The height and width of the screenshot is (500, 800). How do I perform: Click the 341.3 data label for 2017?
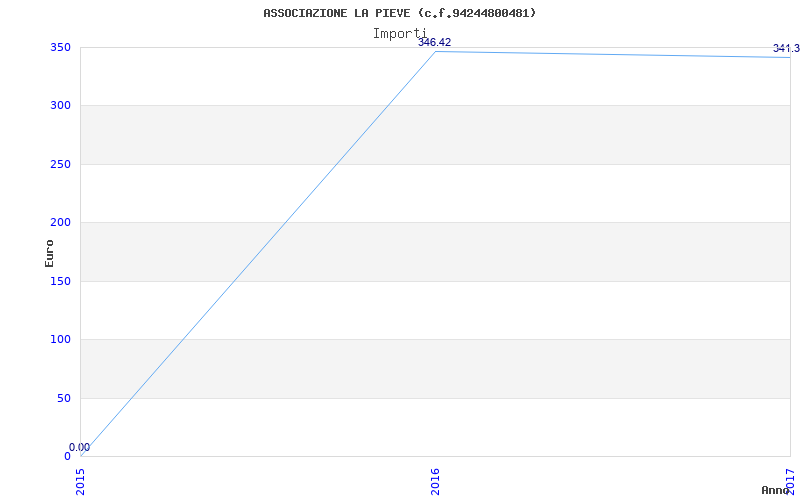point(786,48)
